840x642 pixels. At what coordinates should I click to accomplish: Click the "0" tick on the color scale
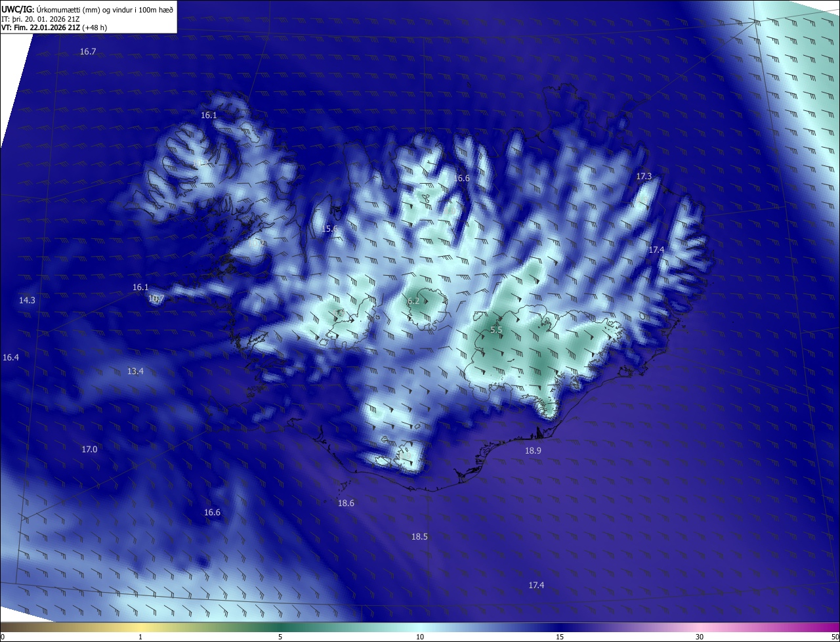[x=3, y=637]
